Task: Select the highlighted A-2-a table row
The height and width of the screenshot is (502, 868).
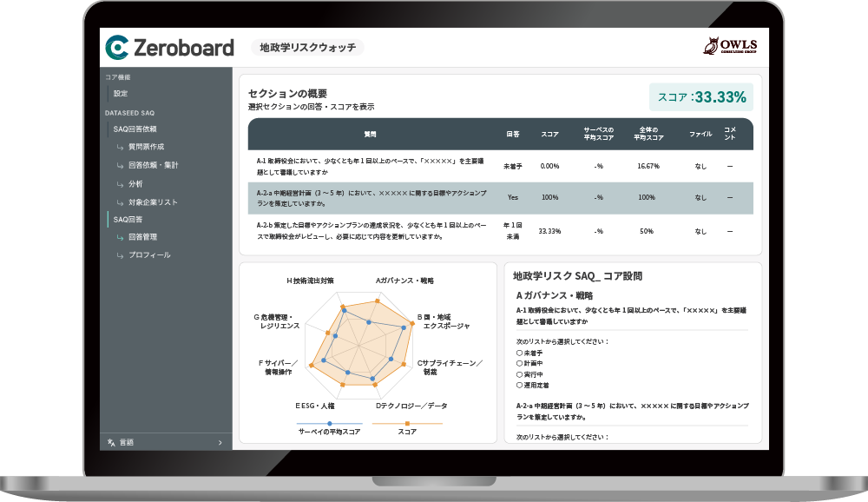Action: coord(500,198)
